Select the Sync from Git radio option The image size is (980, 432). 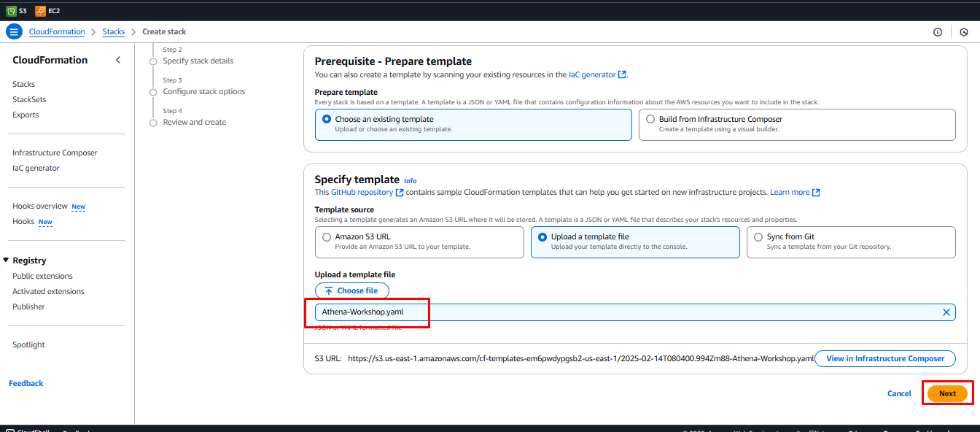tap(758, 237)
